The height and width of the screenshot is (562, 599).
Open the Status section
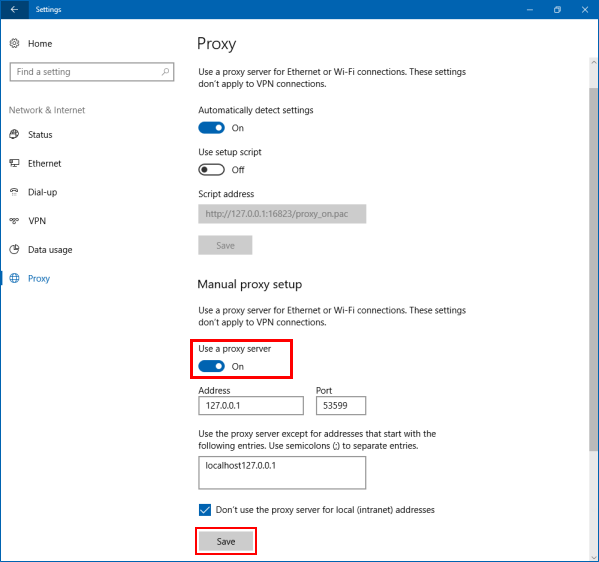click(40, 134)
